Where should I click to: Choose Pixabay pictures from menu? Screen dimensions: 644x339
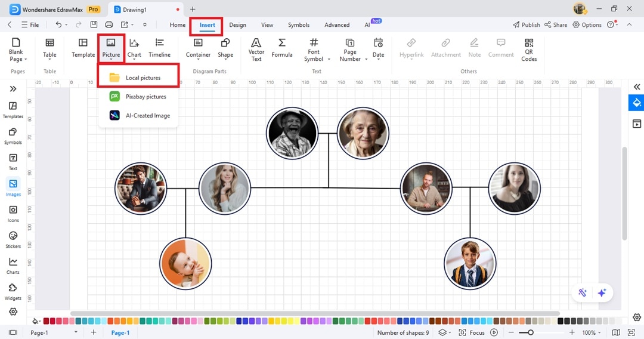pyautogui.click(x=138, y=97)
